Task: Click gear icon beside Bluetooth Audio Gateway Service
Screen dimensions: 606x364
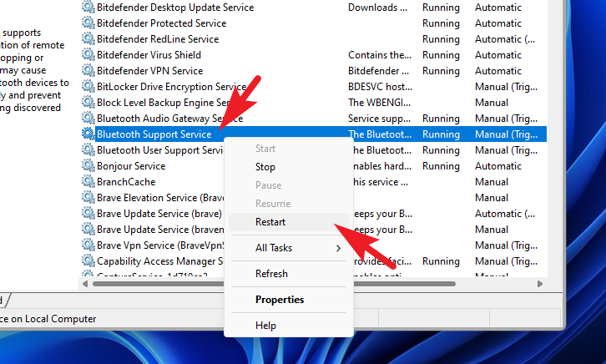Action: 88,118
